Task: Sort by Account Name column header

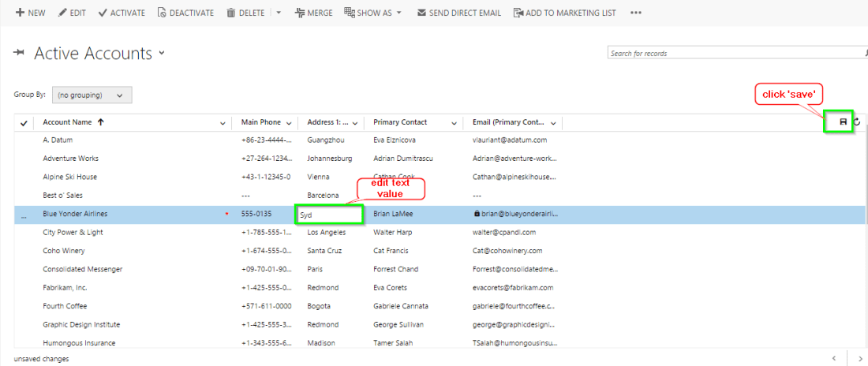Action: coord(67,122)
